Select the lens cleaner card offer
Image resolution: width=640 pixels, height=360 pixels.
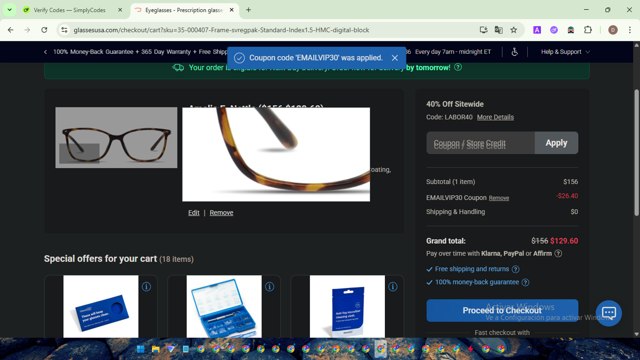pyautogui.click(x=101, y=307)
